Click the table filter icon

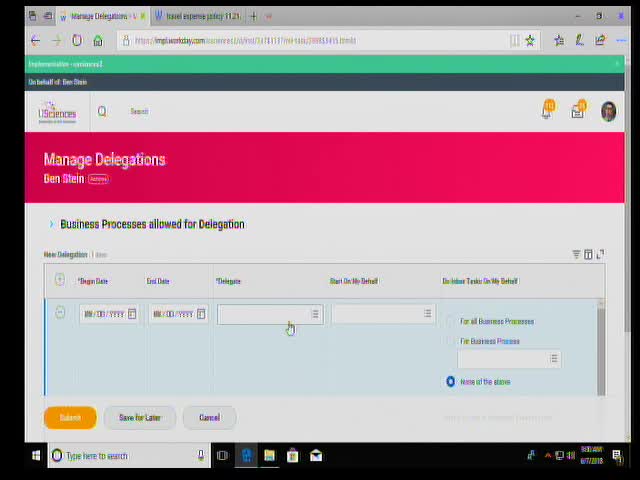pos(576,255)
